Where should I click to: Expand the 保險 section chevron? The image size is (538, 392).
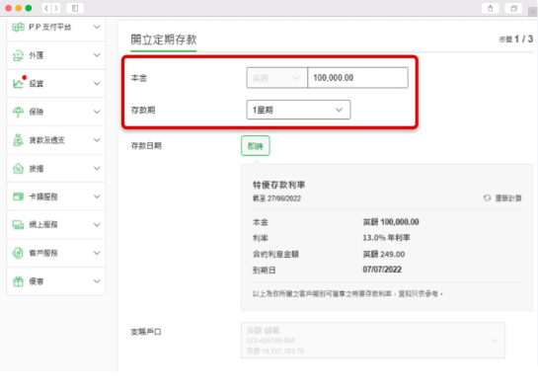pos(97,112)
